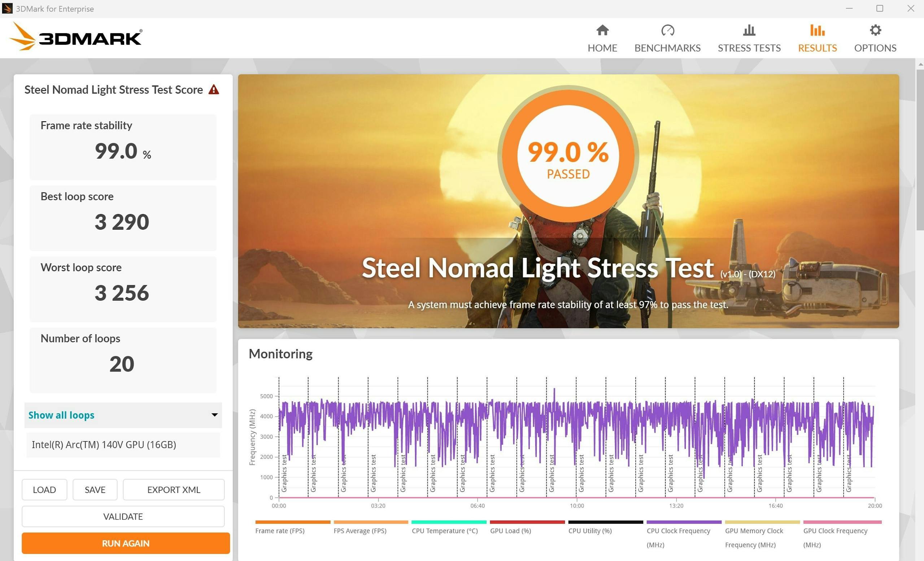Click the Worst loop score 3 256 card
The image size is (924, 561).
point(123,289)
